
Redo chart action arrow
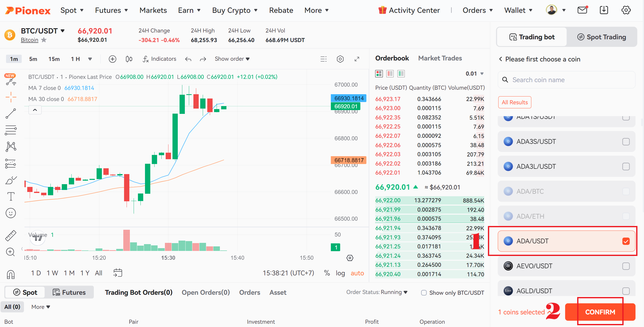(x=203, y=59)
